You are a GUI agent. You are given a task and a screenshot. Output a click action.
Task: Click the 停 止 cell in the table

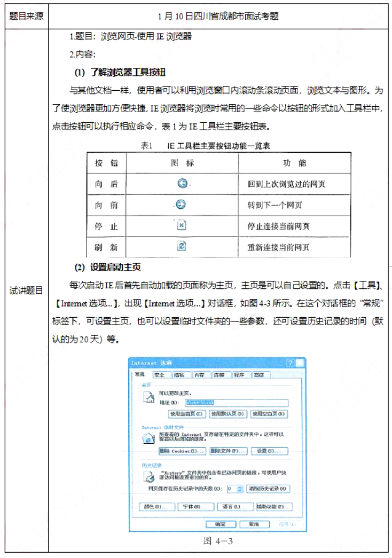point(106,226)
